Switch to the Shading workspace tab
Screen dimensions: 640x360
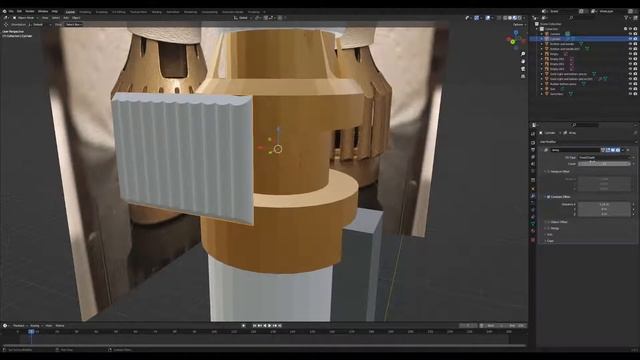[x=156, y=12]
